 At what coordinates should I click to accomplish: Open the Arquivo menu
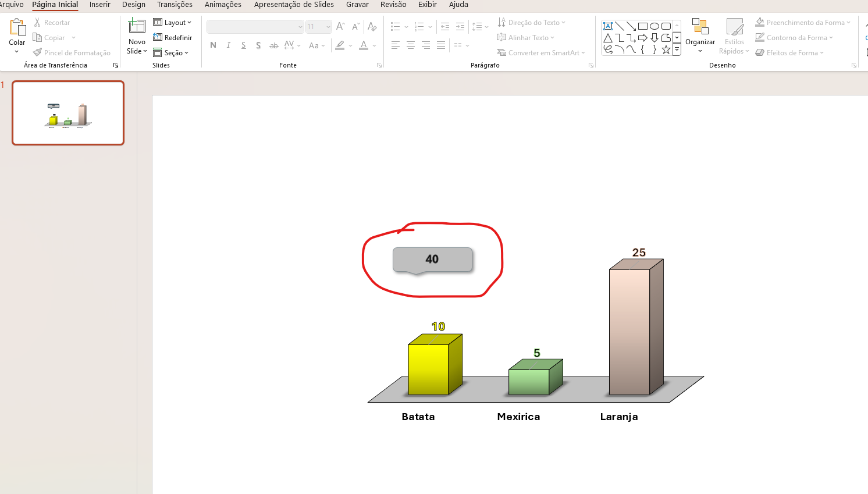pos(12,5)
